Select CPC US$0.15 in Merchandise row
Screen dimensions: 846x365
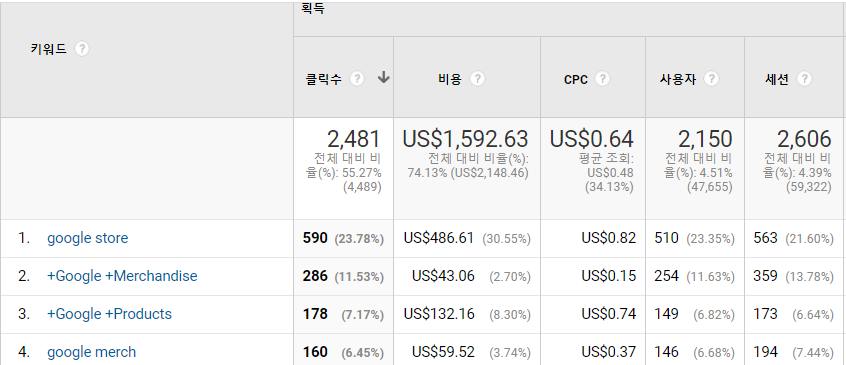click(609, 276)
